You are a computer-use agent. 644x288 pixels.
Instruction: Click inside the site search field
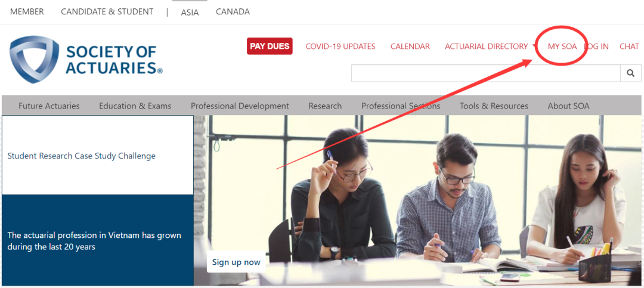pyautogui.click(x=485, y=73)
